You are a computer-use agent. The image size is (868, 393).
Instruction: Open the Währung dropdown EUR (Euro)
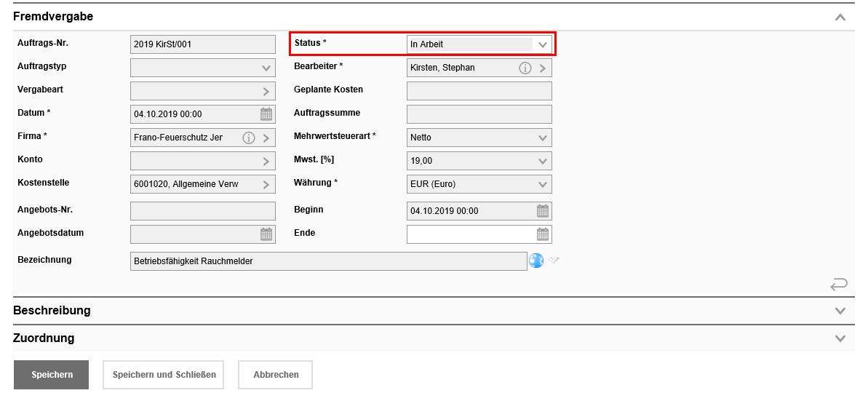[x=543, y=184]
